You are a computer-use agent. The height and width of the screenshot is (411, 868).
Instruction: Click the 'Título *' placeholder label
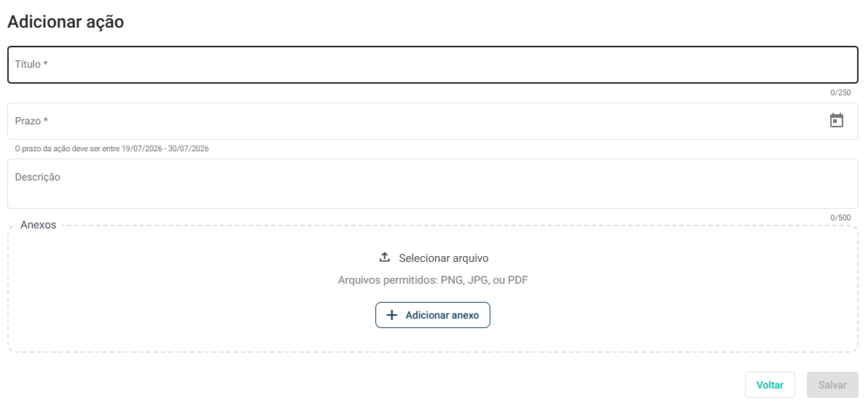(x=31, y=64)
